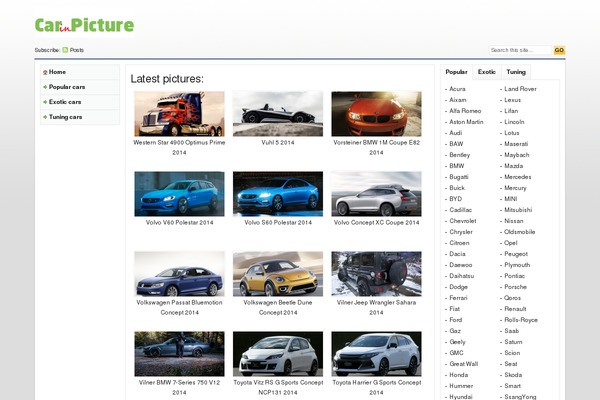Open Vilner Jeep Wrangler Sahara thumbnail
This screenshot has width=600, height=400.
tap(376, 274)
